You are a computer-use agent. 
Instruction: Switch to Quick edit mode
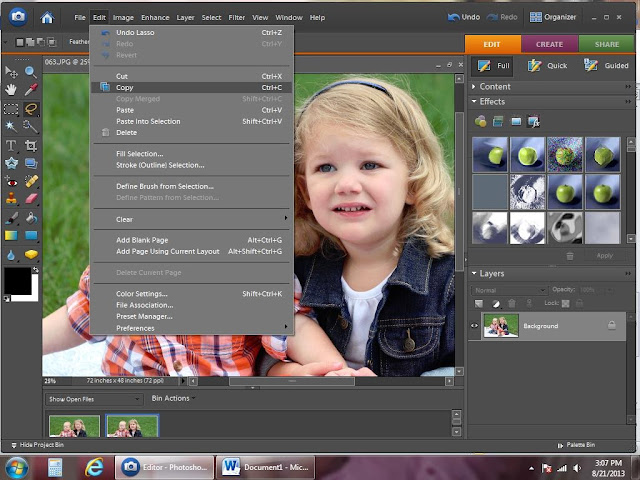tap(549, 65)
